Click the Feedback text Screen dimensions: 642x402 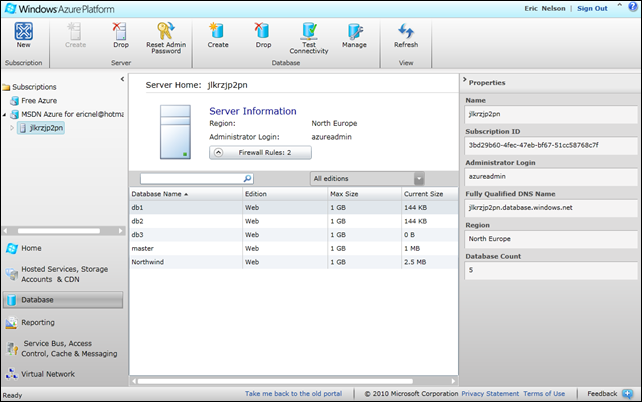(602, 393)
